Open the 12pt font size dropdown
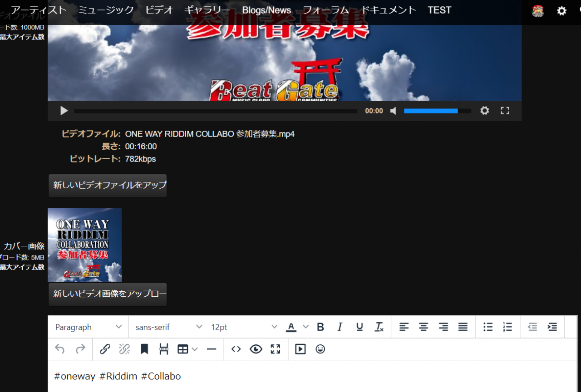 244,327
